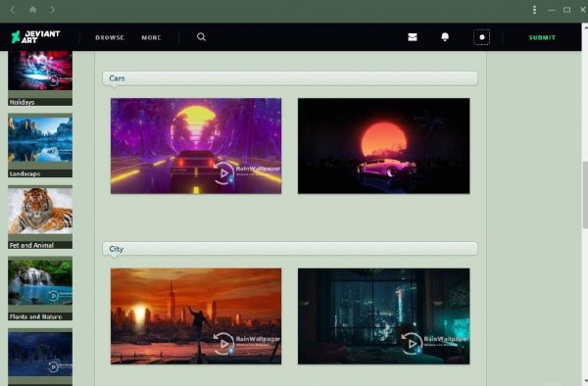
Task: Open the Landscape category thumbnail
Action: pyautogui.click(x=40, y=139)
